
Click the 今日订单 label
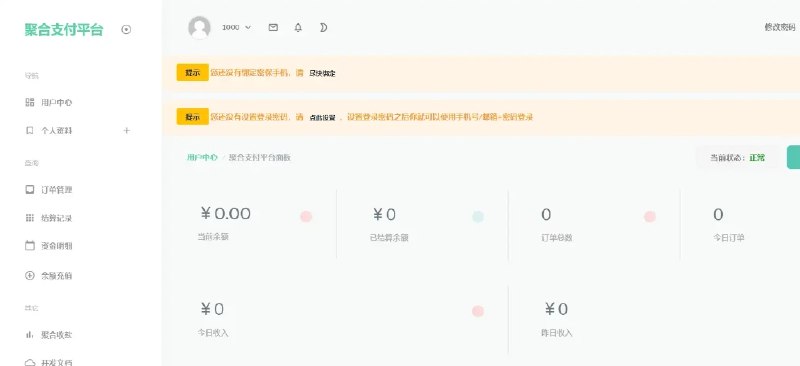pyautogui.click(x=729, y=237)
